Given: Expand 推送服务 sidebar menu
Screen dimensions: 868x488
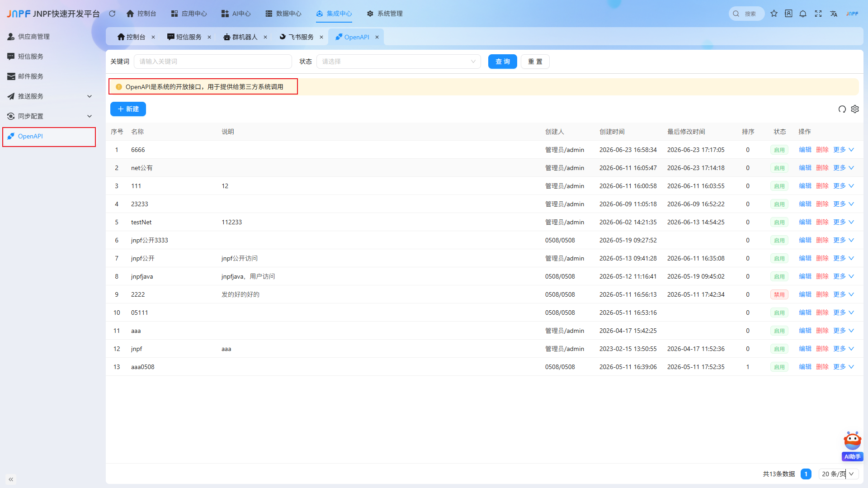Looking at the screenshot, I should tap(49, 96).
